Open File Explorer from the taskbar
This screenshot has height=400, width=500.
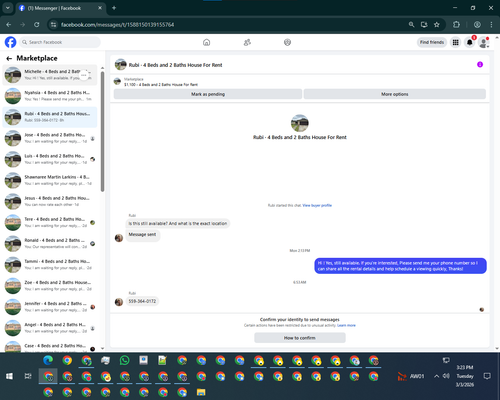pyautogui.click(x=201, y=392)
